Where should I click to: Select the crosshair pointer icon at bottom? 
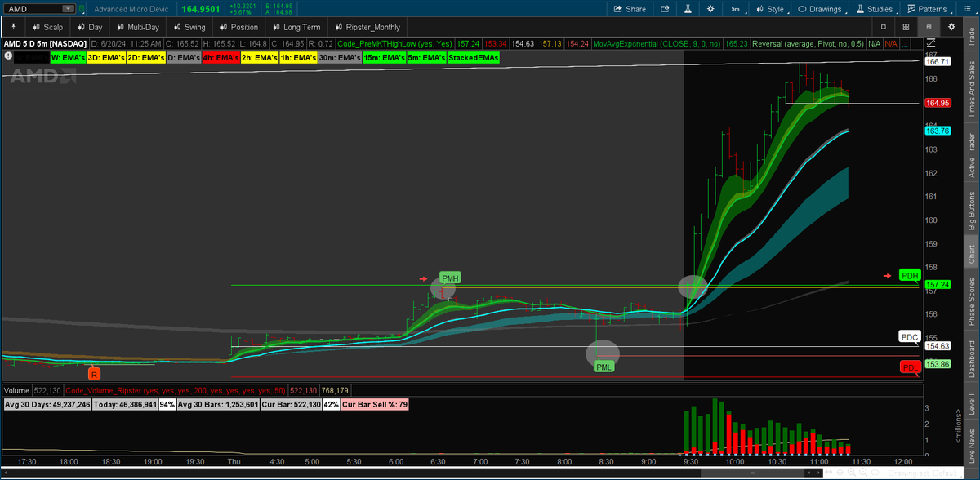840,473
